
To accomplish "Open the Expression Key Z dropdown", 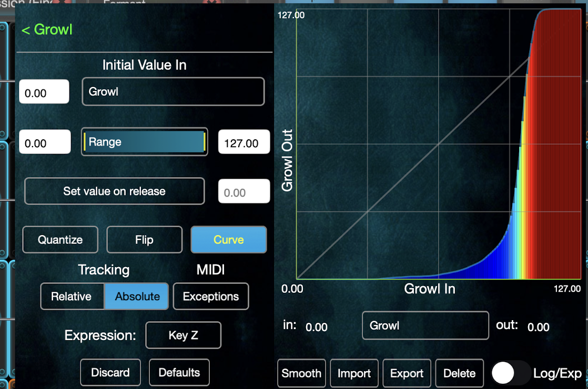I will pos(184,335).
